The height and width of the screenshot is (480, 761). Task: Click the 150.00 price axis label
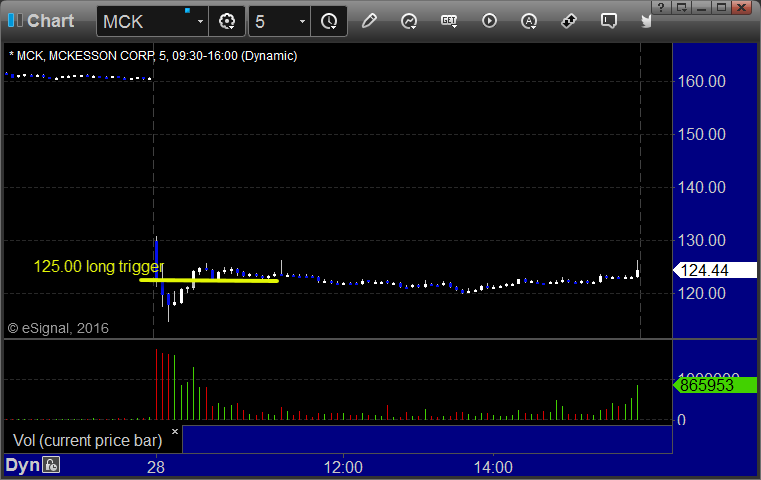pyautogui.click(x=701, y=134)
